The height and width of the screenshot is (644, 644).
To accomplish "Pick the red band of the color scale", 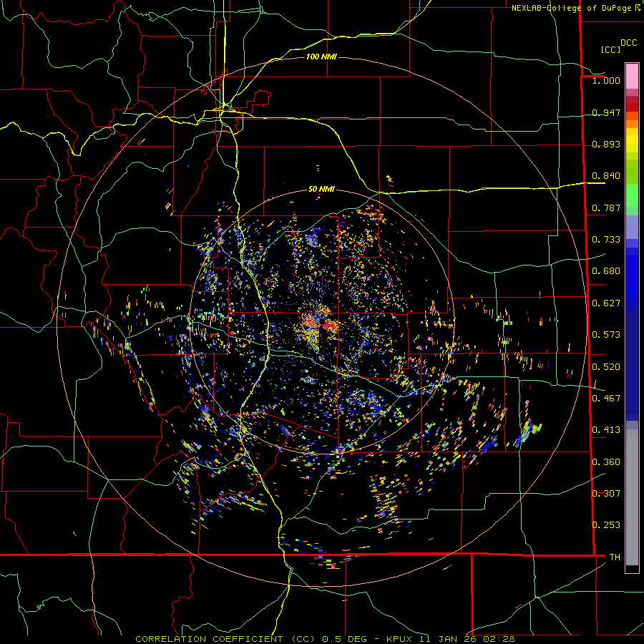I will [x=632, y=107].
